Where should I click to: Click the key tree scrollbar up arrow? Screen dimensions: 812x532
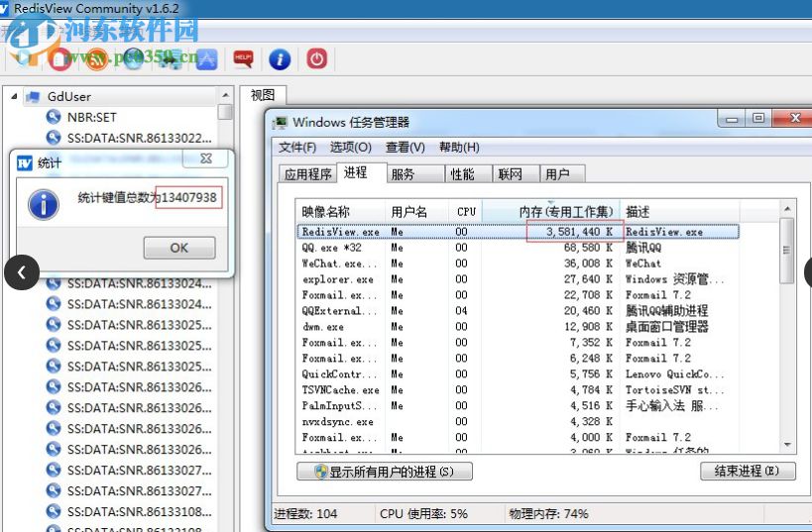(x=225, y=95)
